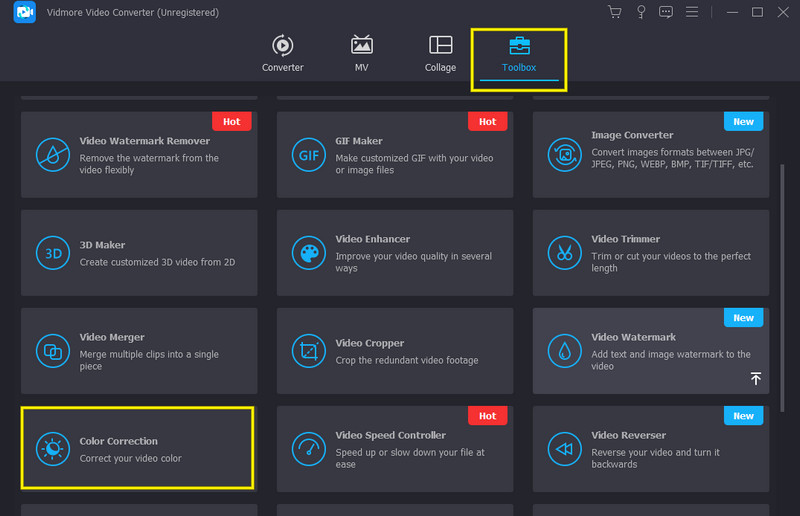The width and height of the screenshot is (800, 516).
Task: Open Video Enhancer palette icon
Action: (307, 252)
